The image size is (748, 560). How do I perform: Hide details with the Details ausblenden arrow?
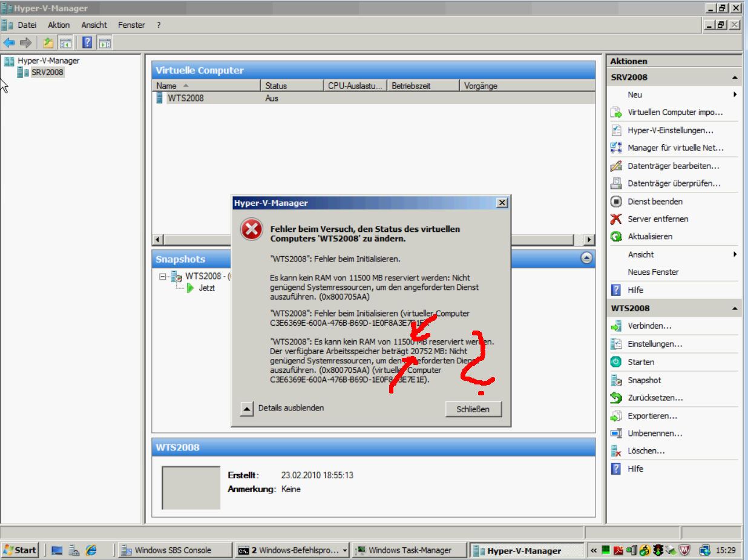click(246, 409)
